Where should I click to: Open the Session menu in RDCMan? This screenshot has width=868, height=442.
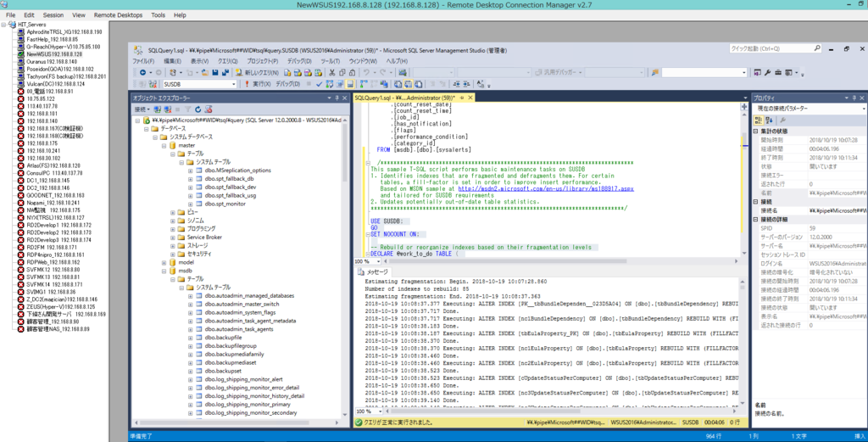point(53,15)
